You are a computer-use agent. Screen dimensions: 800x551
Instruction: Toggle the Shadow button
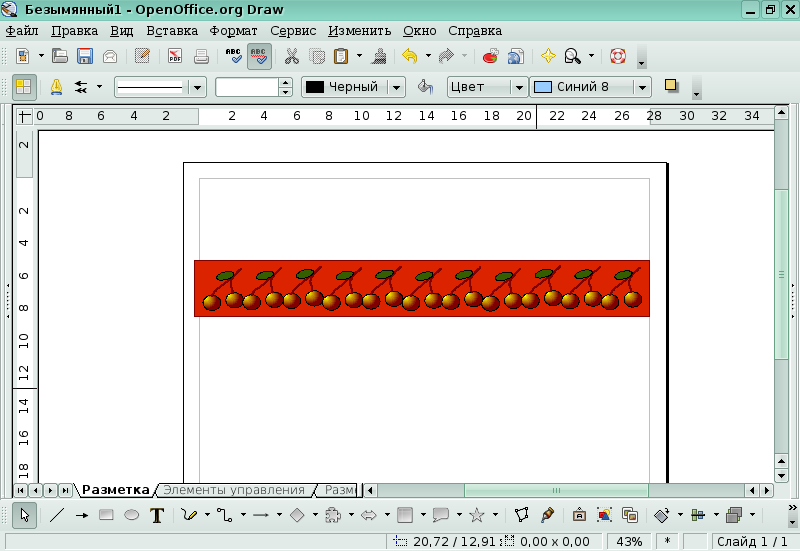tap(671, 86)
